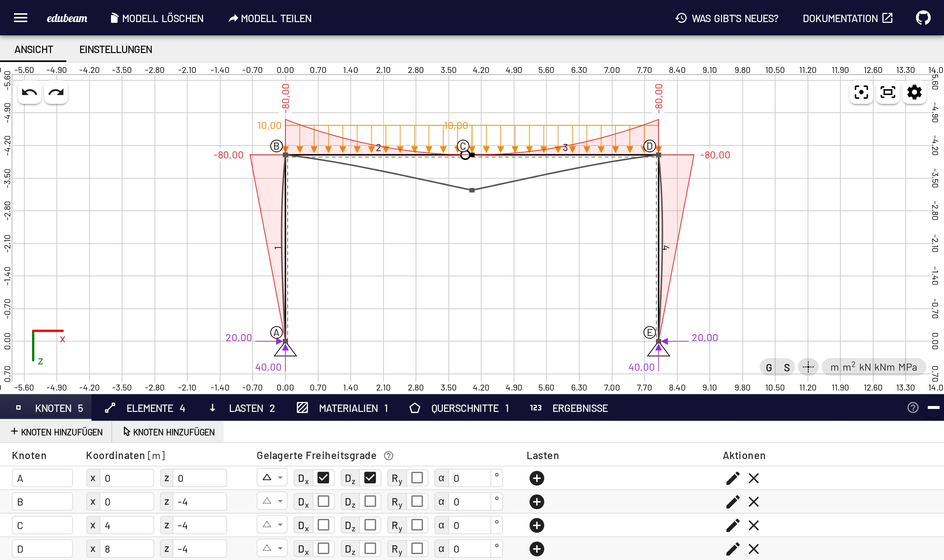Open units selector m m² kN kNm MPa

874,367
